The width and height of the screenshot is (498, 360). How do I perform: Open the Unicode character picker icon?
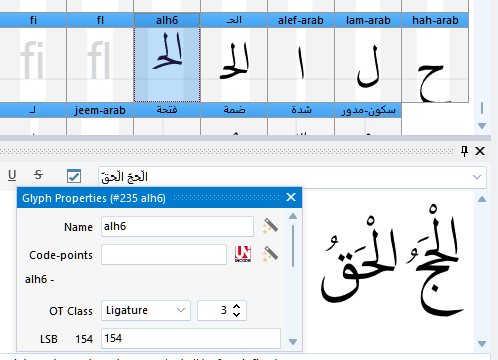tap(243, 254)
